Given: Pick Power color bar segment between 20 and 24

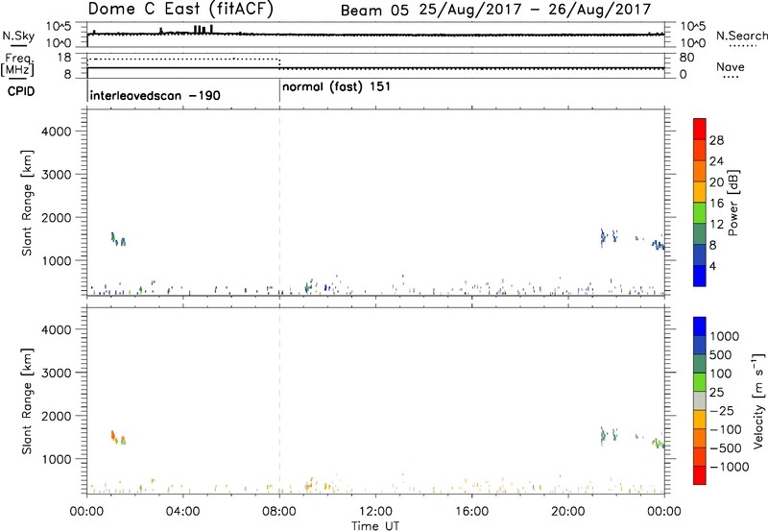Looking at the screenshot, I should click(700, 171).
